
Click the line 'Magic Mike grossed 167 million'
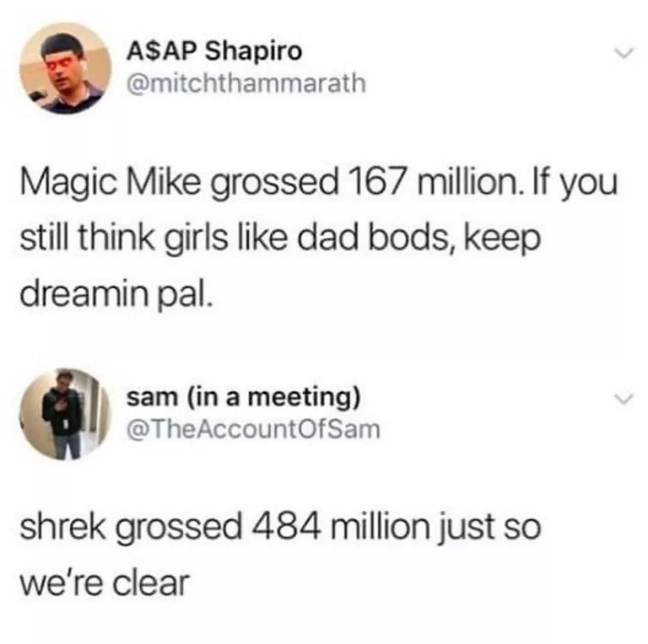pos(269,182)
